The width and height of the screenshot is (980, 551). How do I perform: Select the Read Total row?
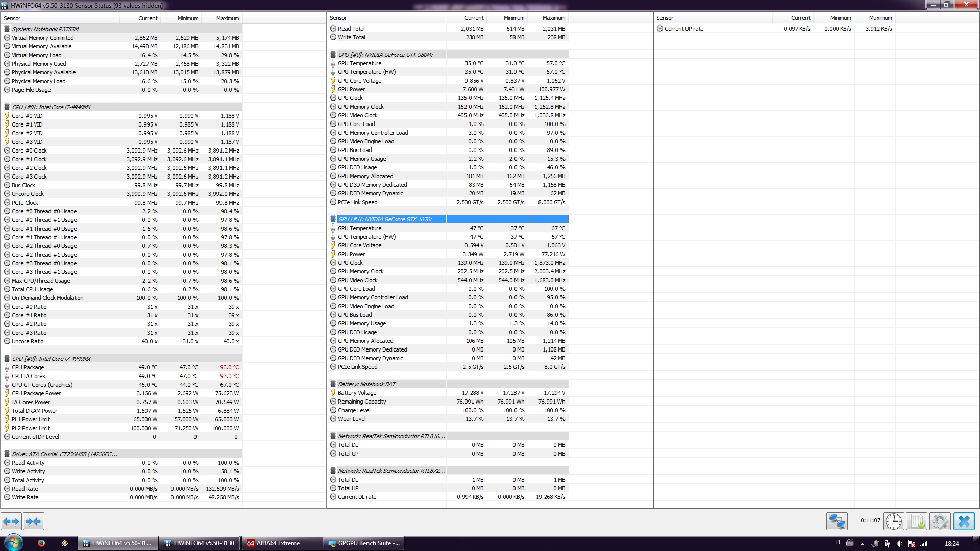[448, 29]
